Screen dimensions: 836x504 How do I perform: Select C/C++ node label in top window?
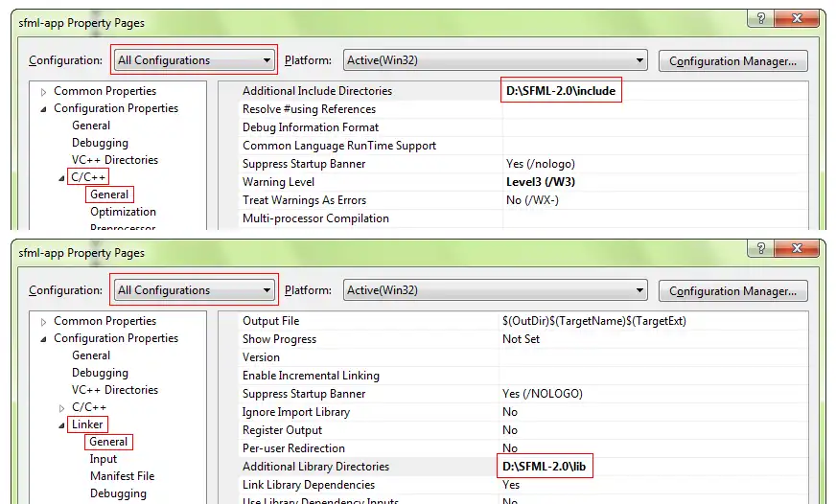[x=88, y=177]
